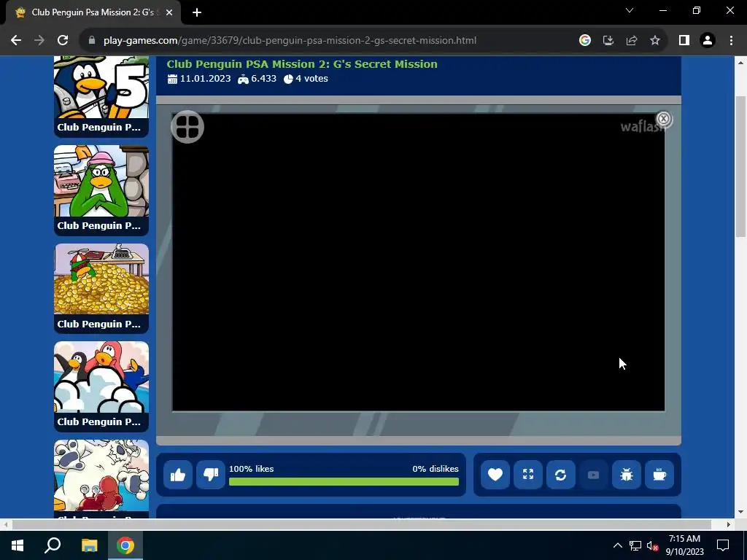This screenshot has width=747, height=560.
Task: Click the vertical page scrollbar
Action: [x=741, y=166]
